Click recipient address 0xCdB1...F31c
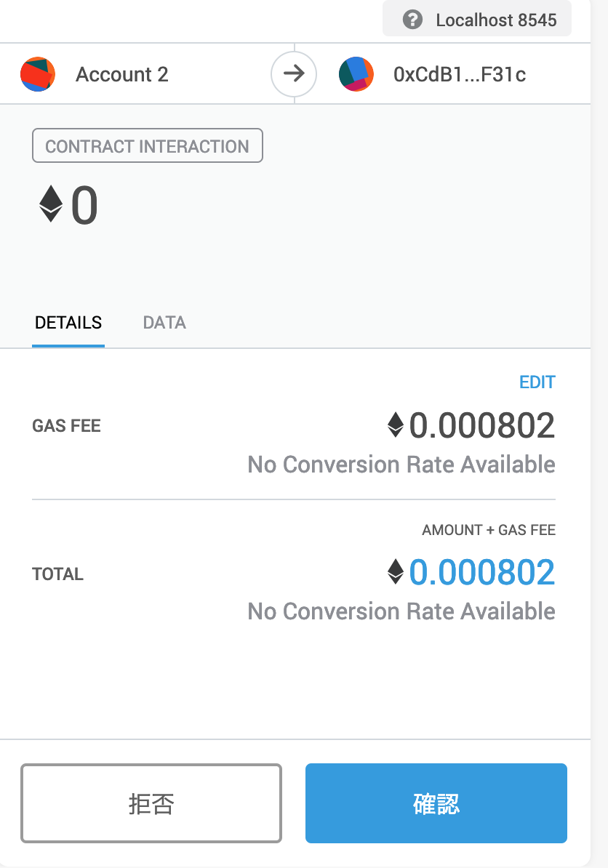 [459, 74]
